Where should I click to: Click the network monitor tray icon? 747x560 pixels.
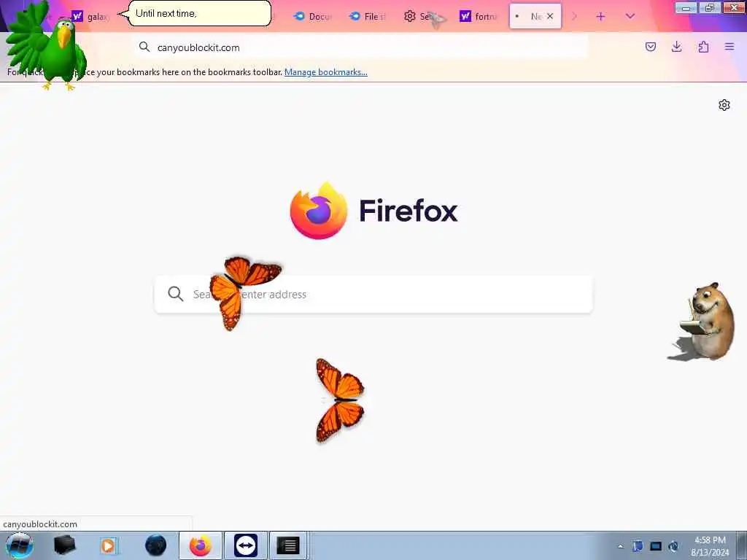(x=656, y=546)
